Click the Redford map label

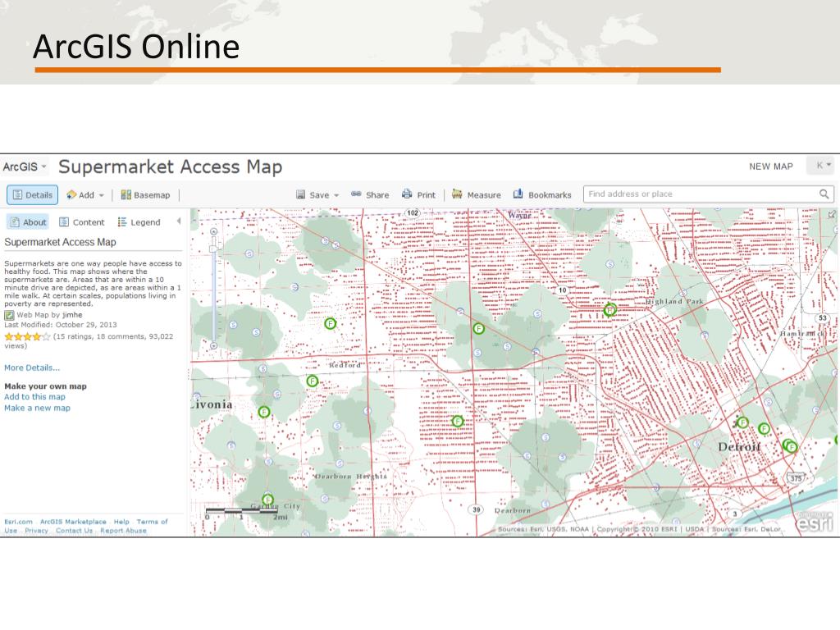tap(345, 365)
